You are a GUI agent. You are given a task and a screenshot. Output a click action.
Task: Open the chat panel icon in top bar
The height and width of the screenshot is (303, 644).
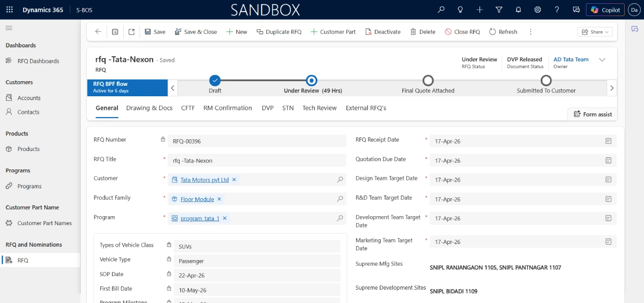pos(576,9)
